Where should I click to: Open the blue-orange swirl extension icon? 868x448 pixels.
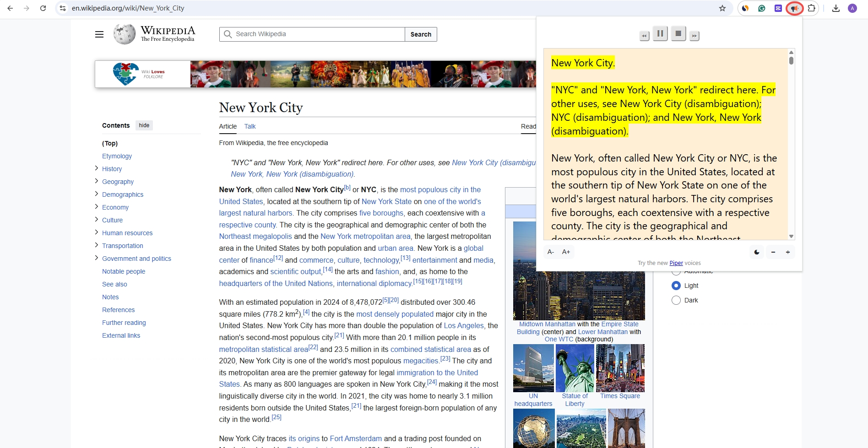click(745, 8)
